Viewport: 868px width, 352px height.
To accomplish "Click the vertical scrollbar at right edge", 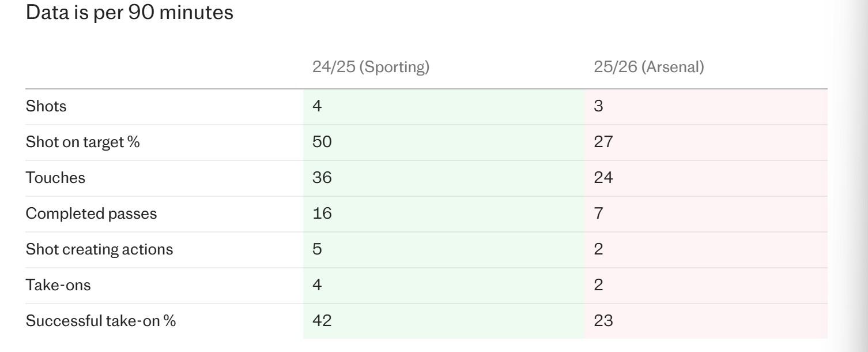I will tap(860, 173).
